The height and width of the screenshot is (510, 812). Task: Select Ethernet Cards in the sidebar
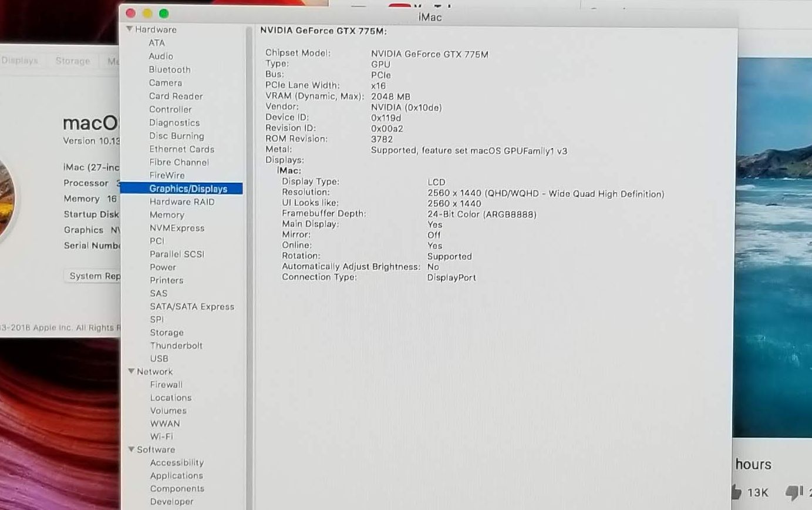point(181,149)
